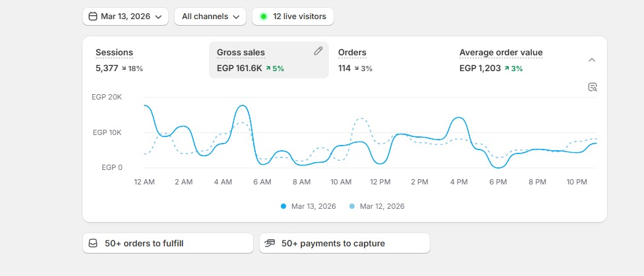Switch to the Orders metric tab
This screenshot has height=276, width=644.
pyautogui.click(x=390, y=60)
